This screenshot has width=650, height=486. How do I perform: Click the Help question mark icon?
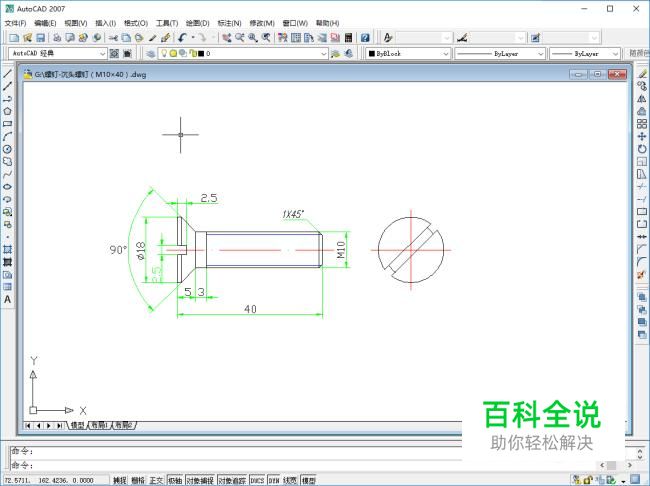[x=365, y=38]
